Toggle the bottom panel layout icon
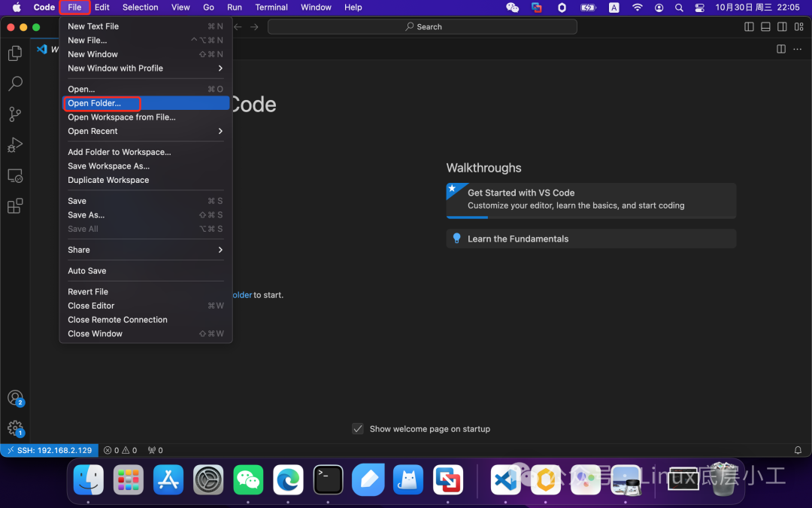812x508 pixels. click(x=765, y=26)
